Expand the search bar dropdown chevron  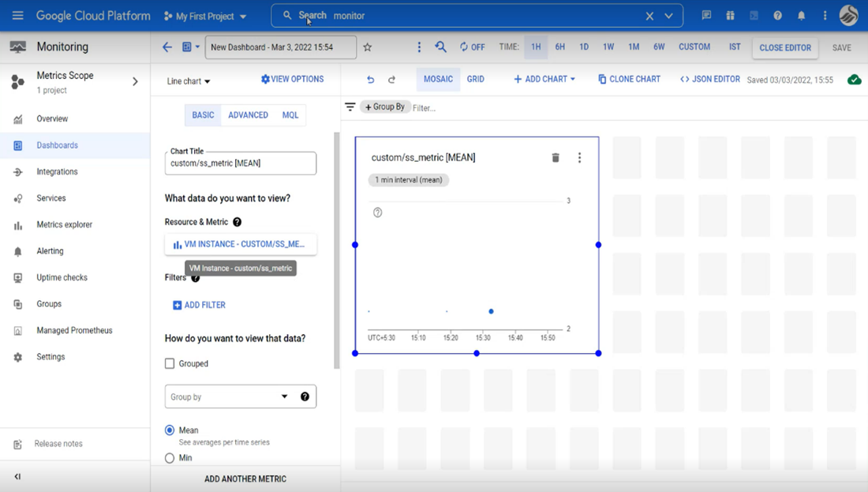(x=668, y=16)
